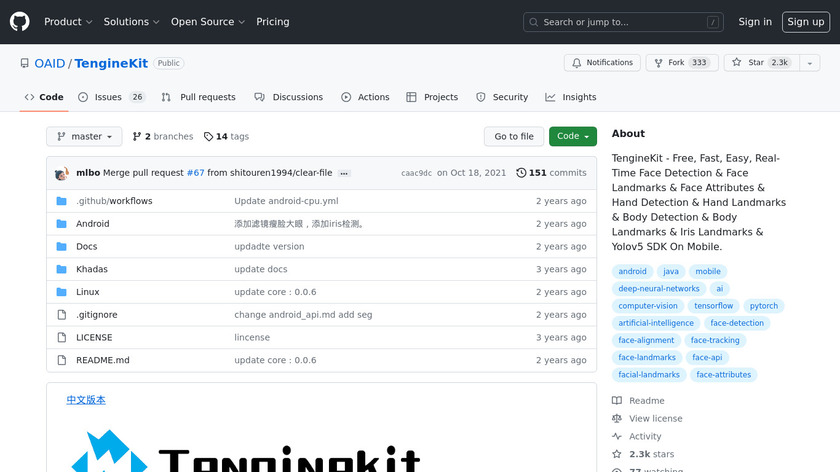Click the Go to file button

point(514,137)
